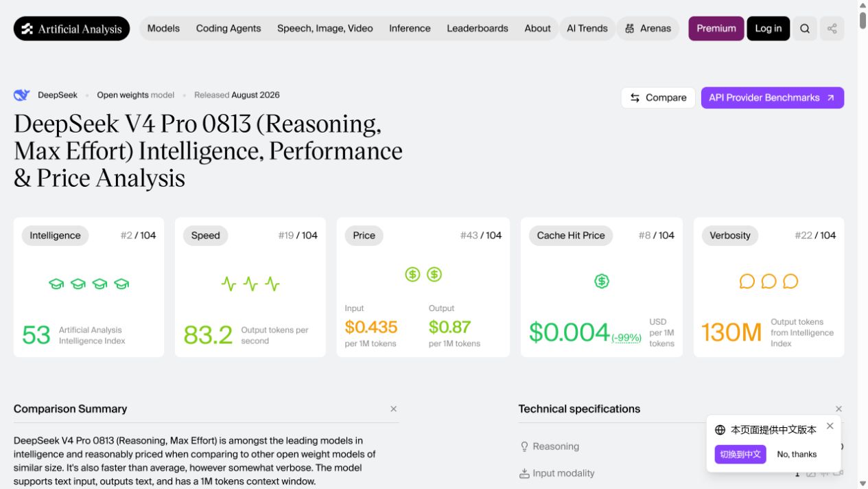Click the compare arrows icon
Screen dimensions: 868x489
[635, 98]
